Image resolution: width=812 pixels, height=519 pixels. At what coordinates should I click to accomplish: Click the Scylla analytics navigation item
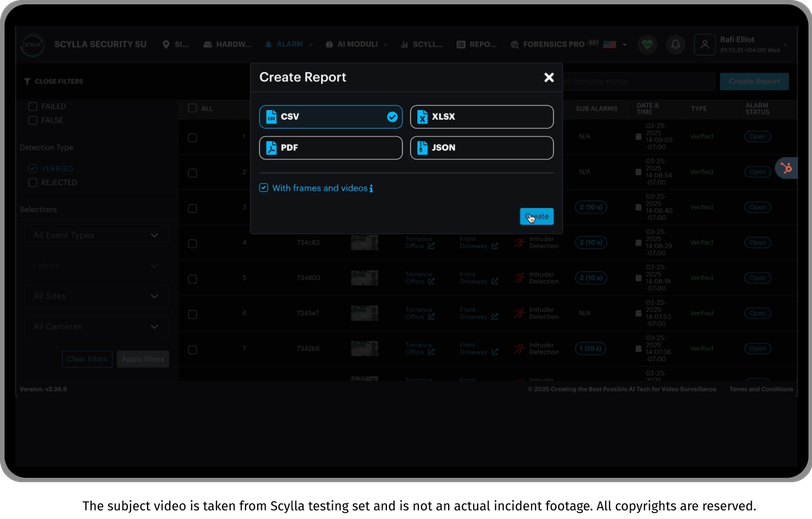coord(422,45)
